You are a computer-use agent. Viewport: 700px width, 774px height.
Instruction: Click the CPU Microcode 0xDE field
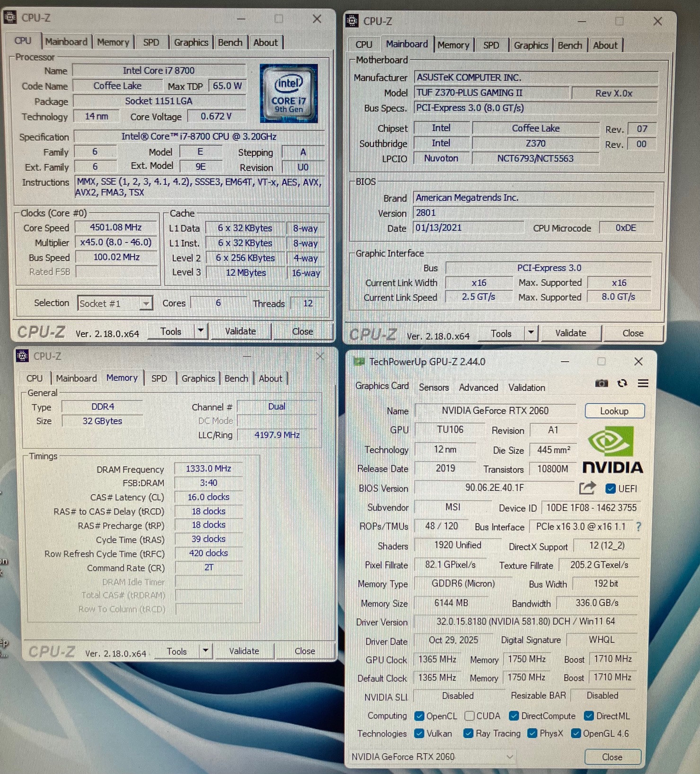point(626,228)
